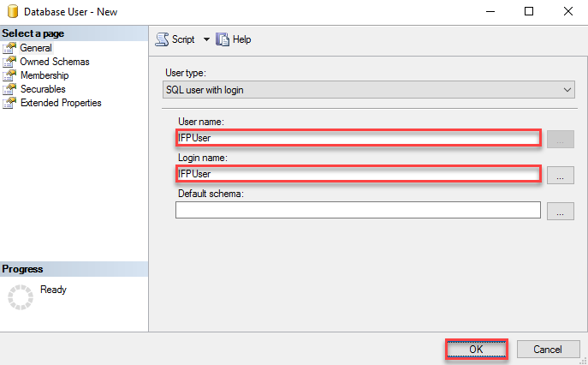Click the database icon in title bar
Image resolution: width=588 pixels, height=365 pixels.
coord(12,11)
